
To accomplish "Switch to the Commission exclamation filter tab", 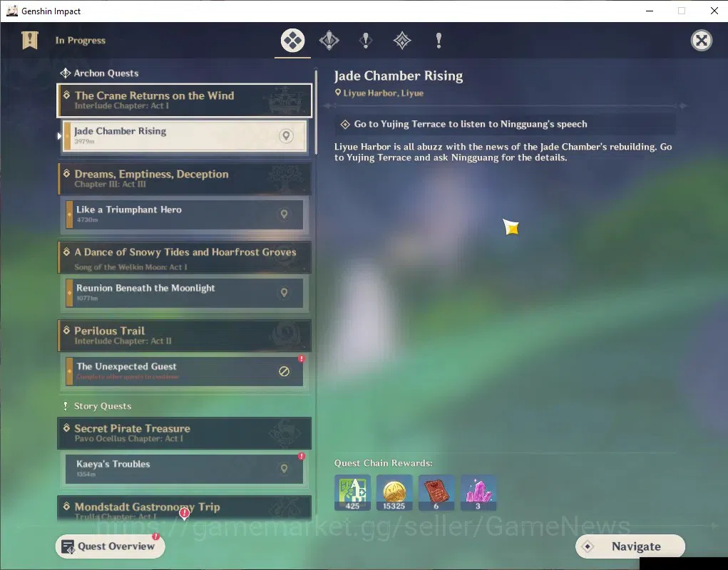I will point(439,41).
